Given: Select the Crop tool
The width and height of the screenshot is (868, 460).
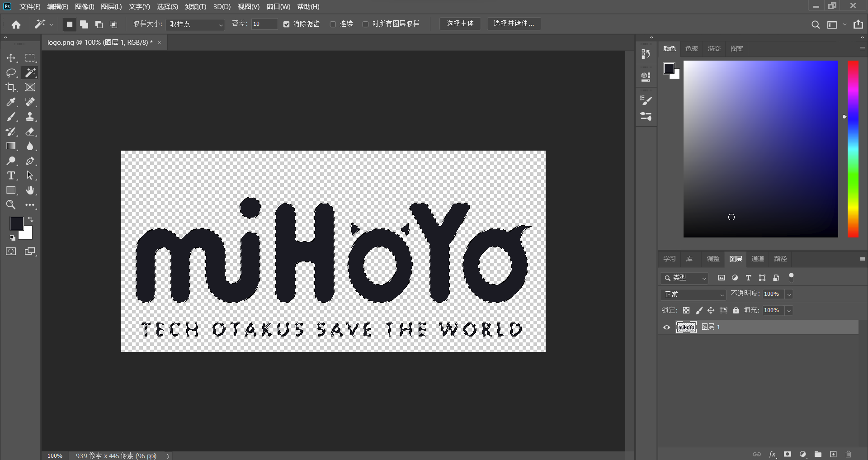Looking at the screenshot, I should (x=11, y=87).
